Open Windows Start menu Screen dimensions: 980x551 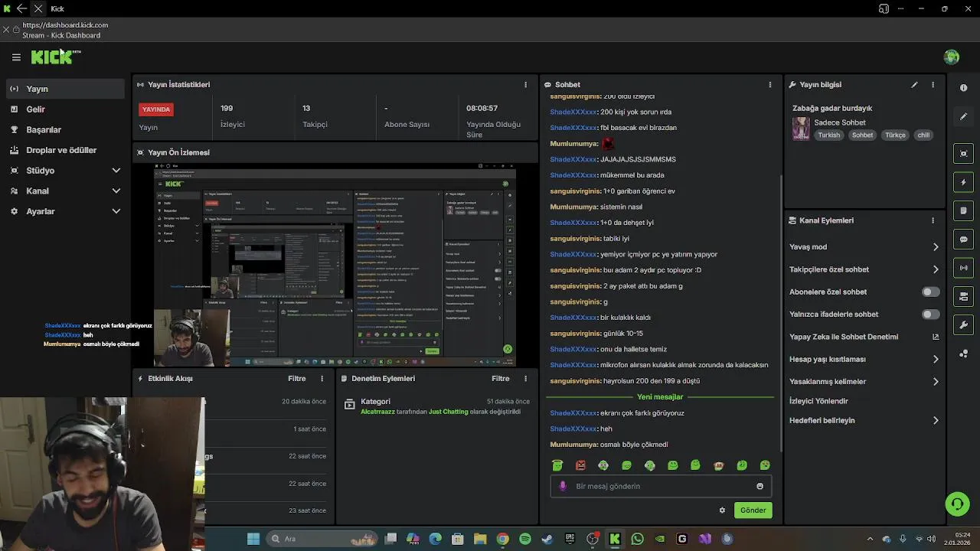[x=253, y=539]
